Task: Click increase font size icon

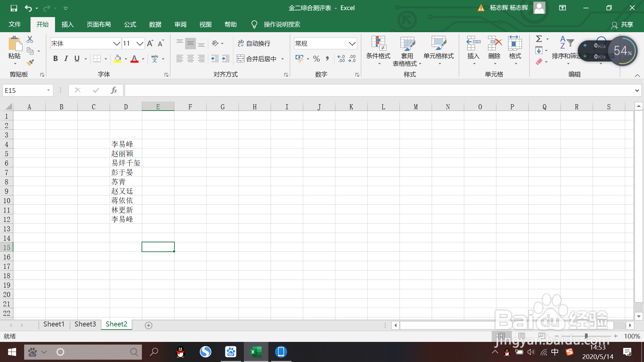Action: [150, 43]
